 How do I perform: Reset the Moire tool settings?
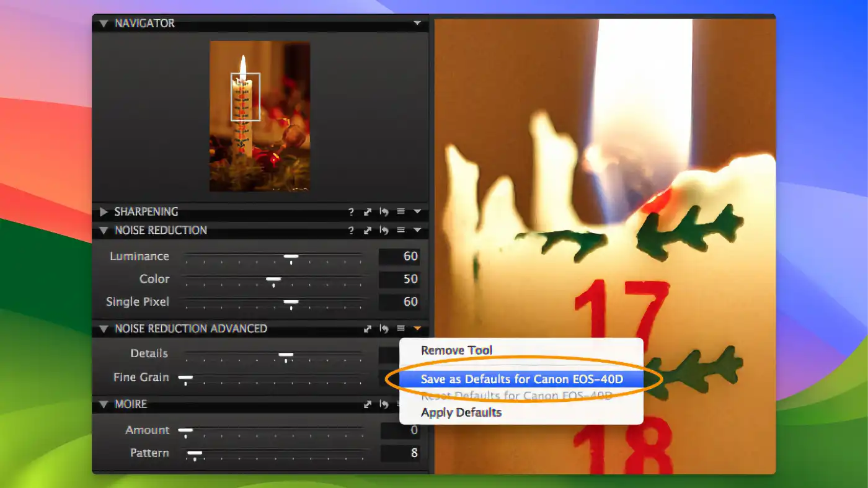[384, 404]
